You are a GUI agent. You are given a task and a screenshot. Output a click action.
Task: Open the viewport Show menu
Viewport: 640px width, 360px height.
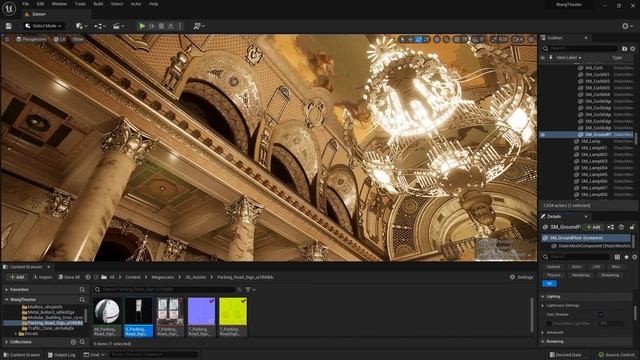[78, 39]
